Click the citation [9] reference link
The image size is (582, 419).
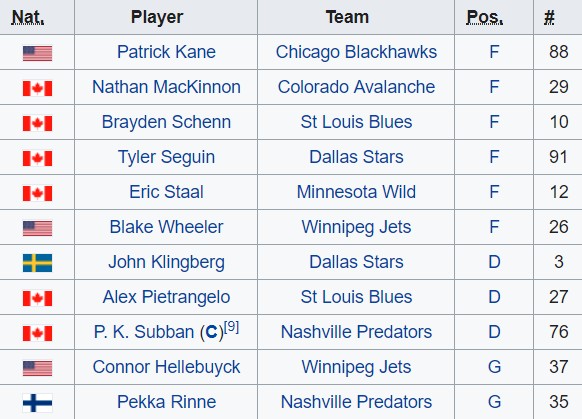(232, 327)
